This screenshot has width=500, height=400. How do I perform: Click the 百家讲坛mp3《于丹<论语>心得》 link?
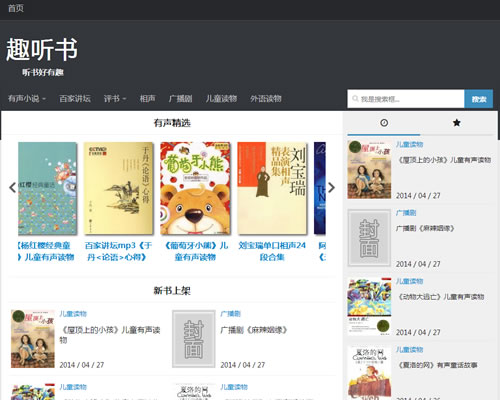pos(118,251)
